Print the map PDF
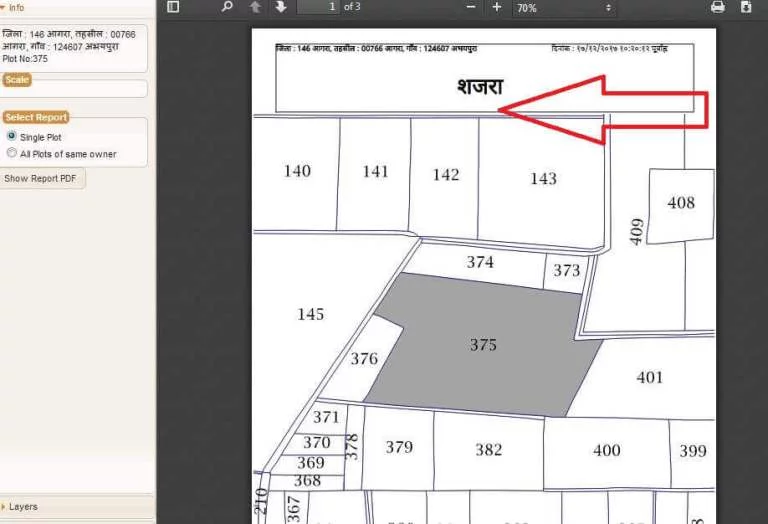Viewport: 768px width, 524px height. [x=718, y=7]
